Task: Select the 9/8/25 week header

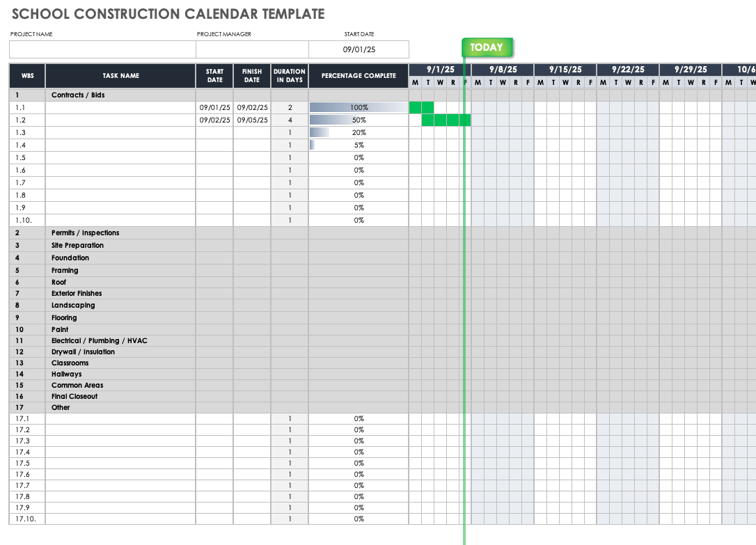Action: (x=503, y=70)
